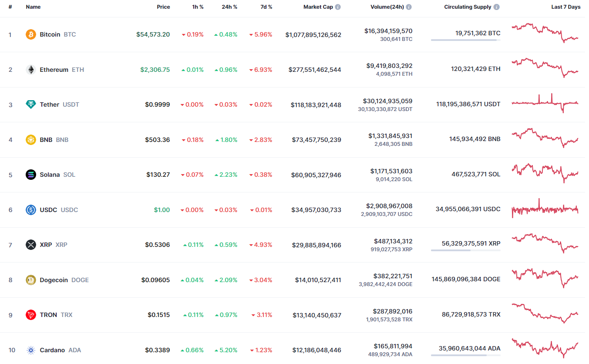The height and width of the screenshot is (364, 589).
Task: Open the Bitcoin name link
Action: (50, 34)
